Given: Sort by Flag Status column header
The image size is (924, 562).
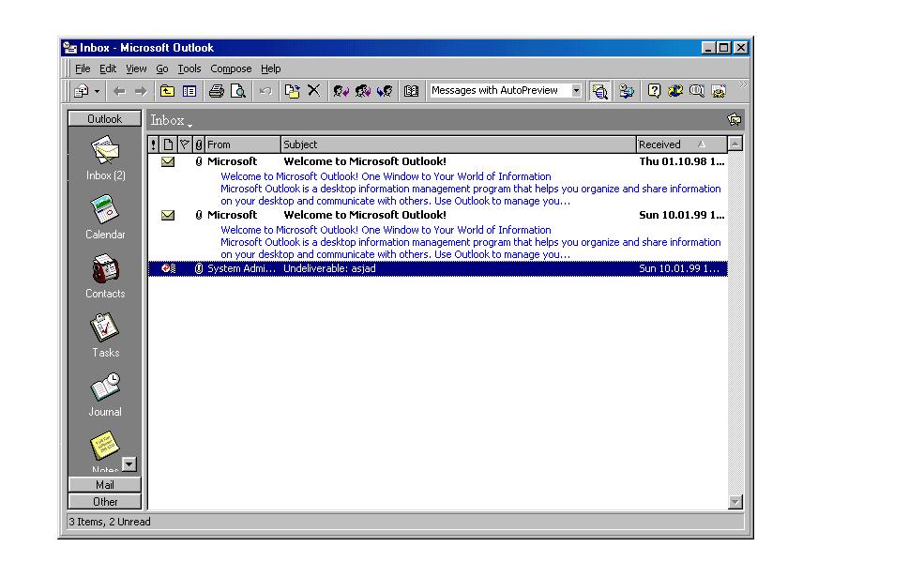Looking at the screenshot, I should (x=185, y=144).
